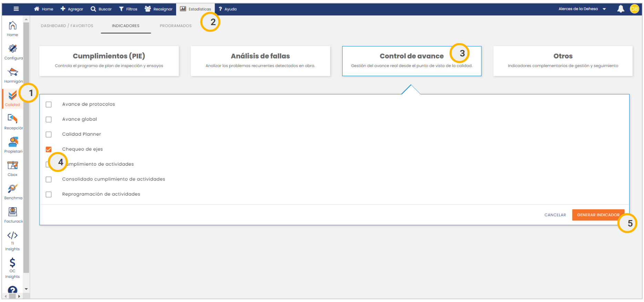This screenshot has width=644, height=302.
Task: Open TI Insights code icon
Action: (12, 236)
